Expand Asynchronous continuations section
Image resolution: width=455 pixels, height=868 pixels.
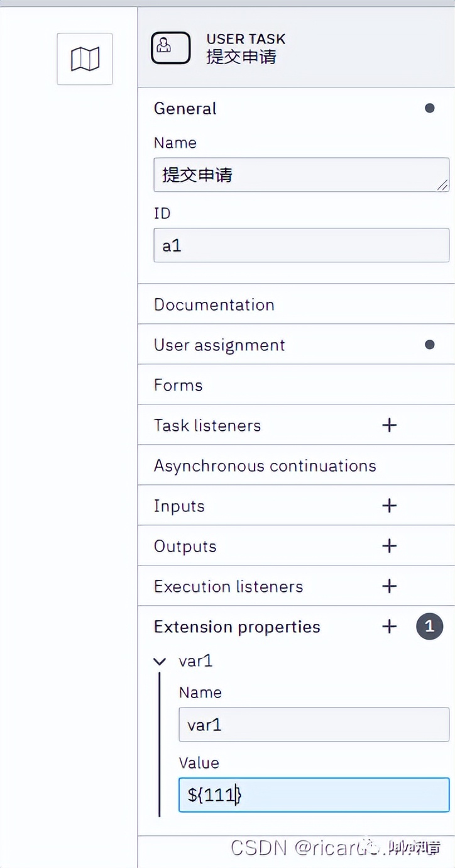265,466
